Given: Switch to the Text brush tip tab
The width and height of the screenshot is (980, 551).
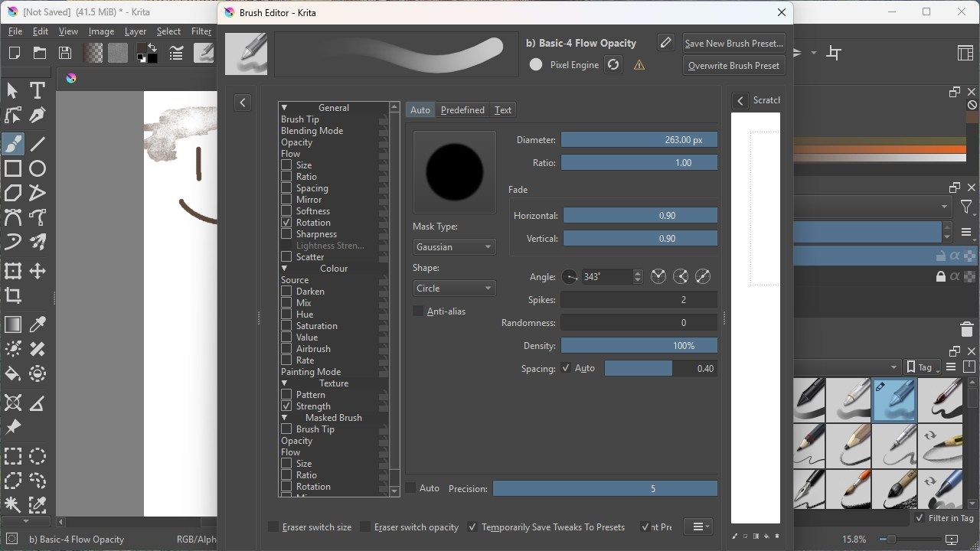Looking at the screenshot, I should [503, 109].
